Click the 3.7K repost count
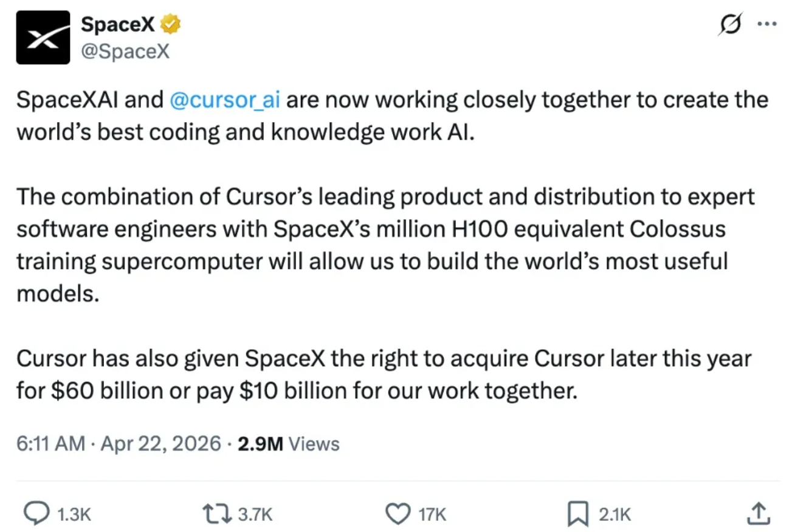The width and height of the screenshot is (792, 532). pyautogui.click(x=255, y=515)
